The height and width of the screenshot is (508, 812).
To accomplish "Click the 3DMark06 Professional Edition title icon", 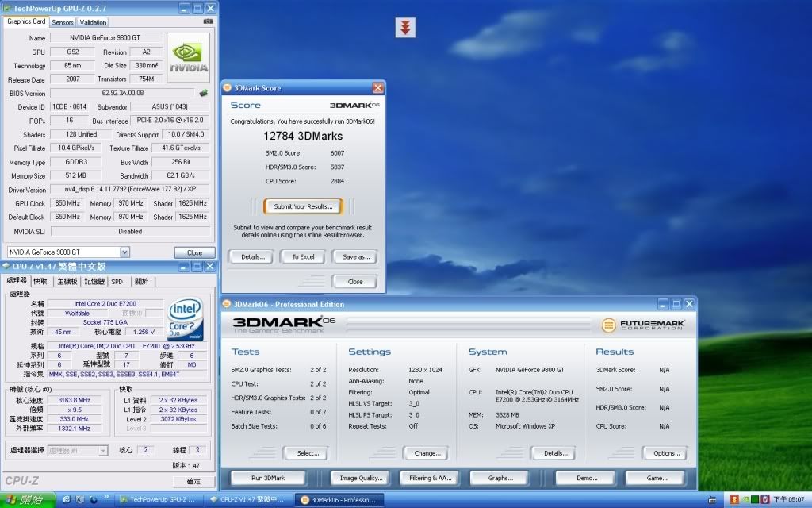I will click(x=227, y=304).
